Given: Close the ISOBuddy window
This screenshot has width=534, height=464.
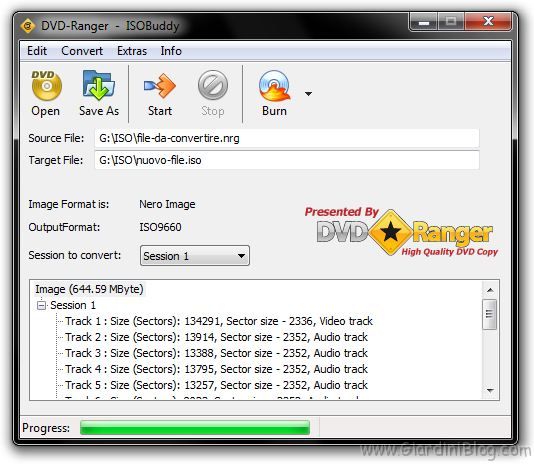Looking at the screenshot, I should (x=488, y=22).
